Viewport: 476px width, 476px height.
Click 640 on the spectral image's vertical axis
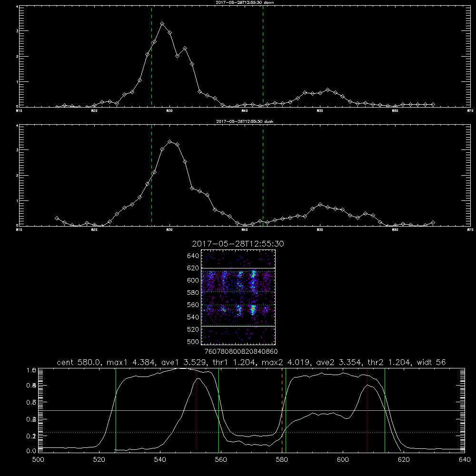tap(193, 256)
